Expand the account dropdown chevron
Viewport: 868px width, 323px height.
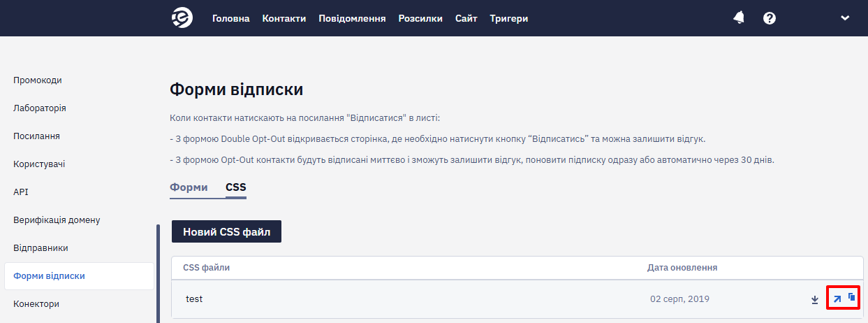845,18
